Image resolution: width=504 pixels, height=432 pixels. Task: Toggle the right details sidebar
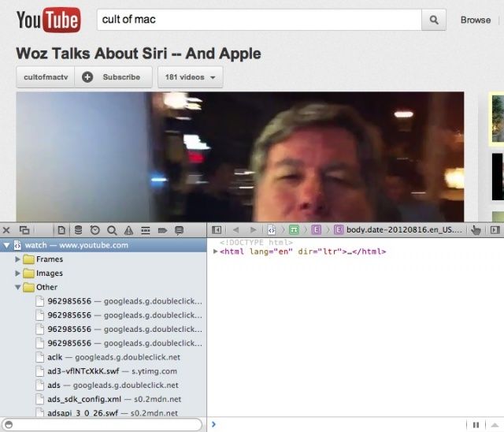495,230
